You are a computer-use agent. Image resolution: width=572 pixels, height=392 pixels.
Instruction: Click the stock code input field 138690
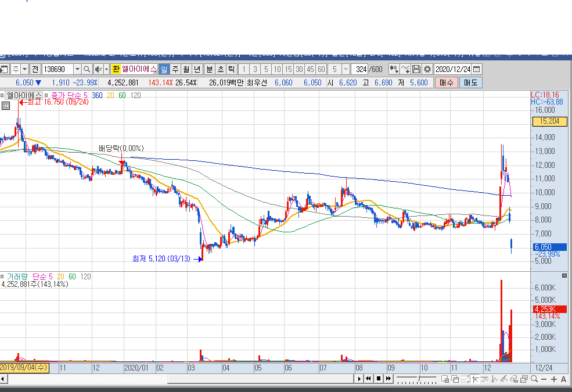pyautogui.click(x=57, y=69)
